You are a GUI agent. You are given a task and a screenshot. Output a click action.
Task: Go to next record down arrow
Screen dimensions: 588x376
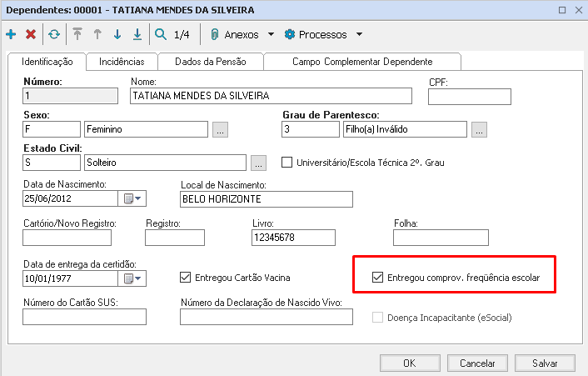[x=117, y=34]
